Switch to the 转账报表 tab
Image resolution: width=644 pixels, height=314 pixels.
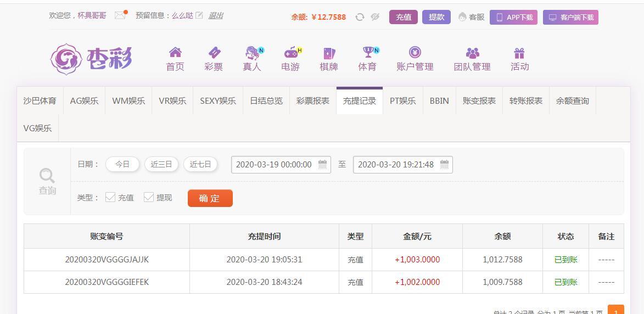point(526,100)
